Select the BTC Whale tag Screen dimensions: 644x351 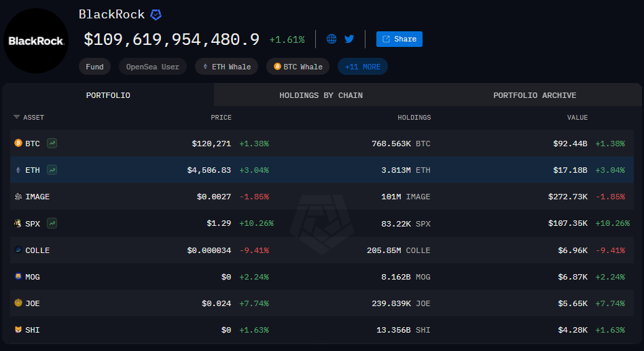tap(298, 67)
